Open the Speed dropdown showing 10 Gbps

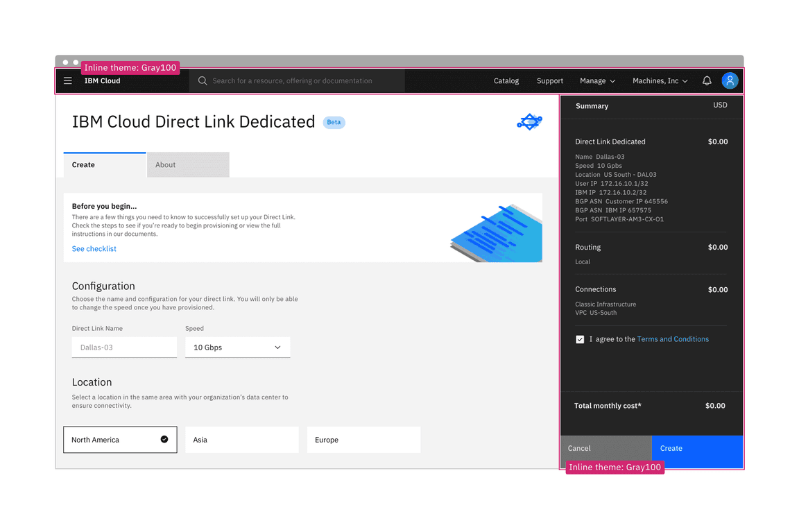(x=237, y=347)
